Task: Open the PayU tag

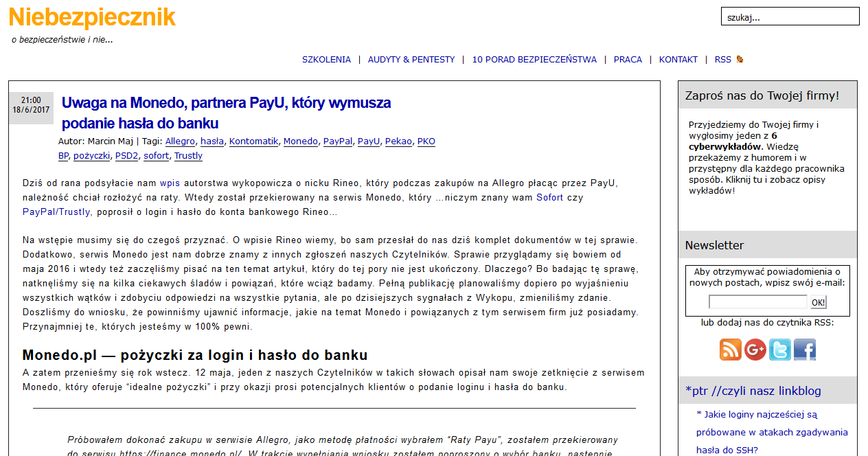Action: [369, 141]
